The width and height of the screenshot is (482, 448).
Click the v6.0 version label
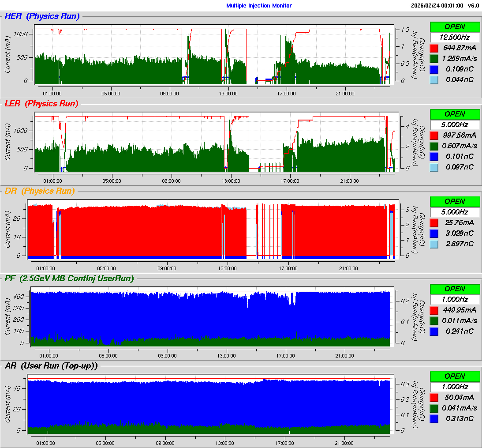pos(473,6)
